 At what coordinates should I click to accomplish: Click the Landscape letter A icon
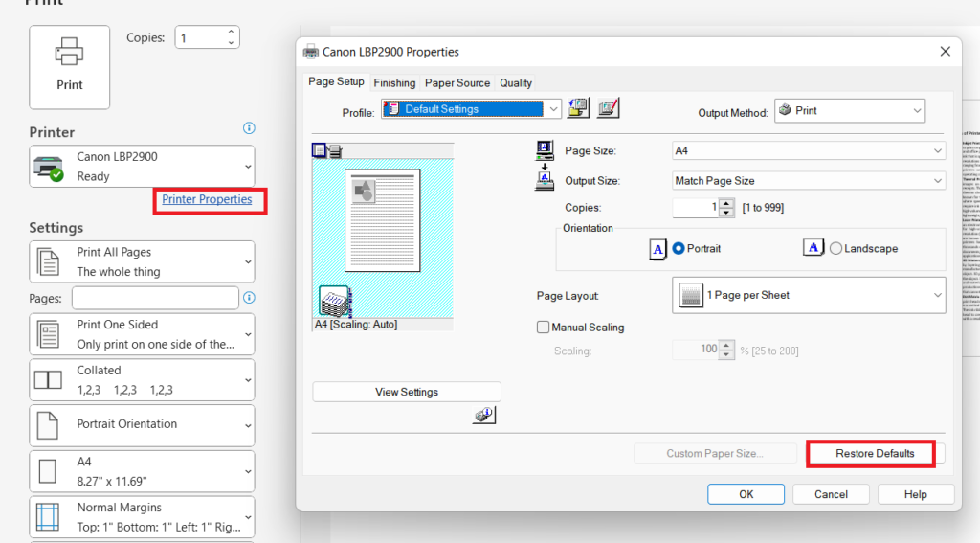click(x=813, y=248)
